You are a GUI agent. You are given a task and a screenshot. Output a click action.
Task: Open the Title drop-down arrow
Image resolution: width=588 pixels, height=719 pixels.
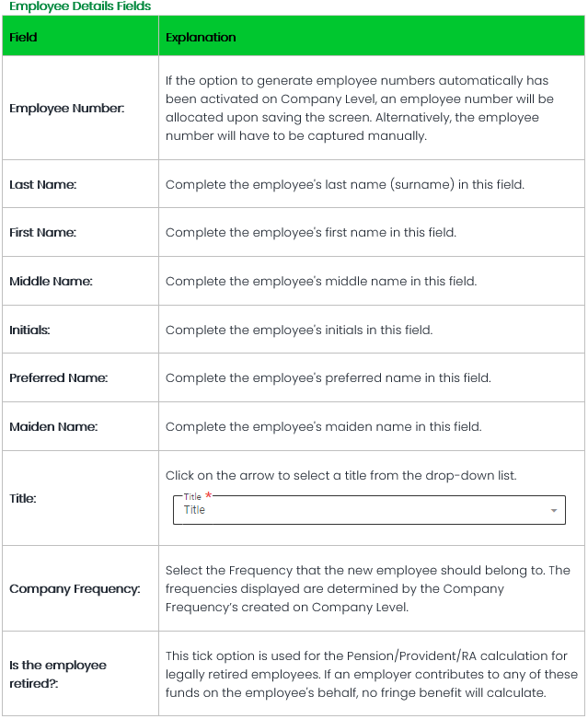click(553, 511)
